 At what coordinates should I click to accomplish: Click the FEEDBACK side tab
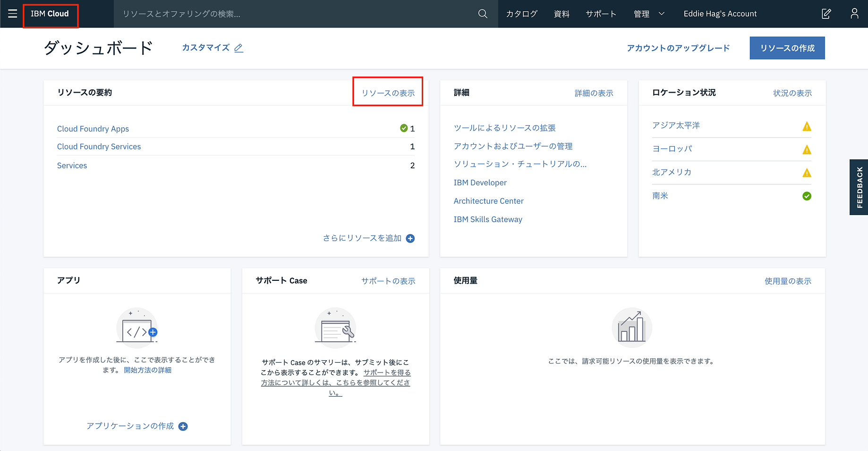(x=859, y=187)
